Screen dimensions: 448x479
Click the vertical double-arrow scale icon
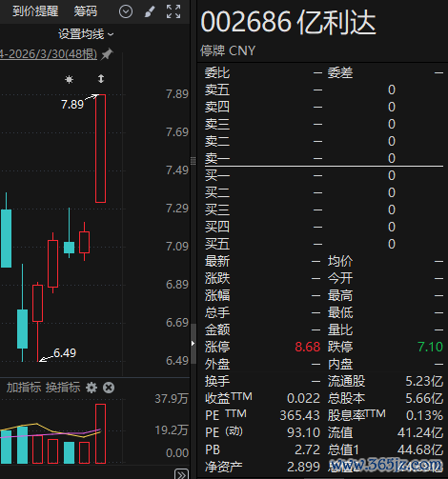click(x=101, y=79)
